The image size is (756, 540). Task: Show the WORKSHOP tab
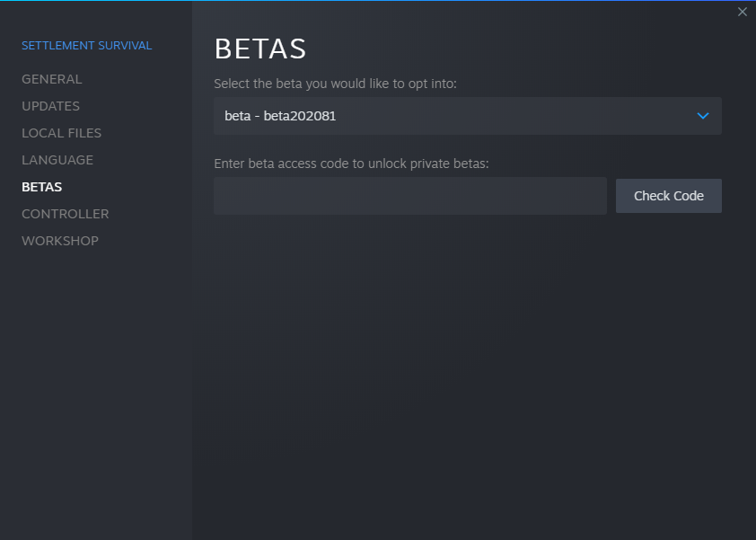click(x=60, y=241)
